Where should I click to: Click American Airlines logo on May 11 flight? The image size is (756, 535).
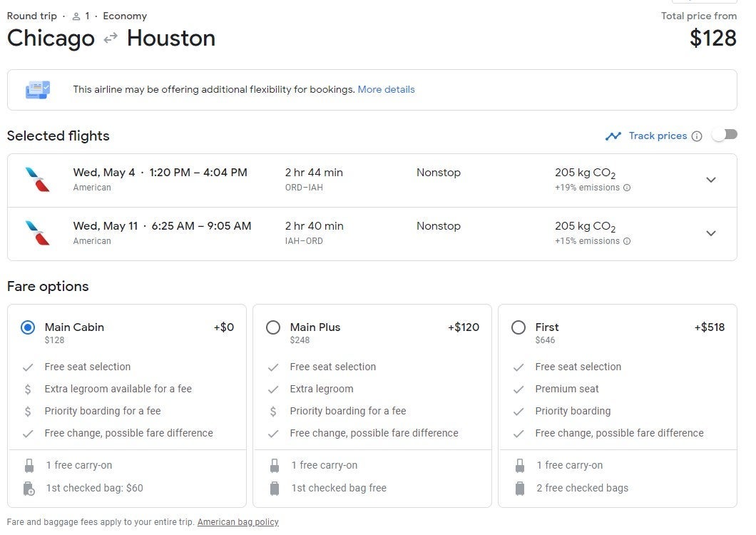coord(37,233)
